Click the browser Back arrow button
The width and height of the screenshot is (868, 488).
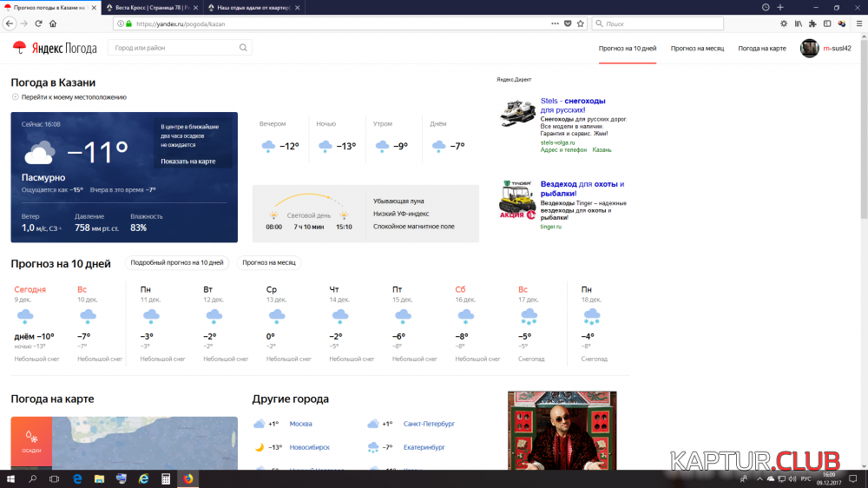coord(10,23)
